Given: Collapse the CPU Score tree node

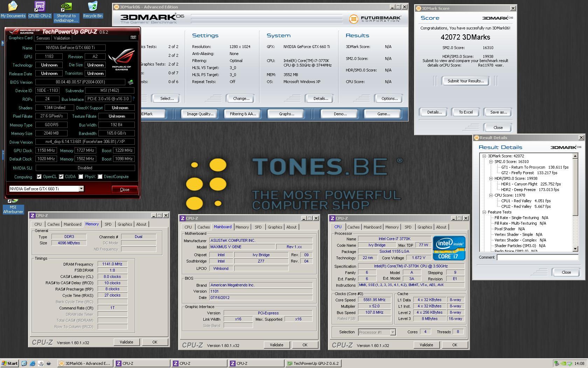Looking at the screenshot, I should click(491, 195).
